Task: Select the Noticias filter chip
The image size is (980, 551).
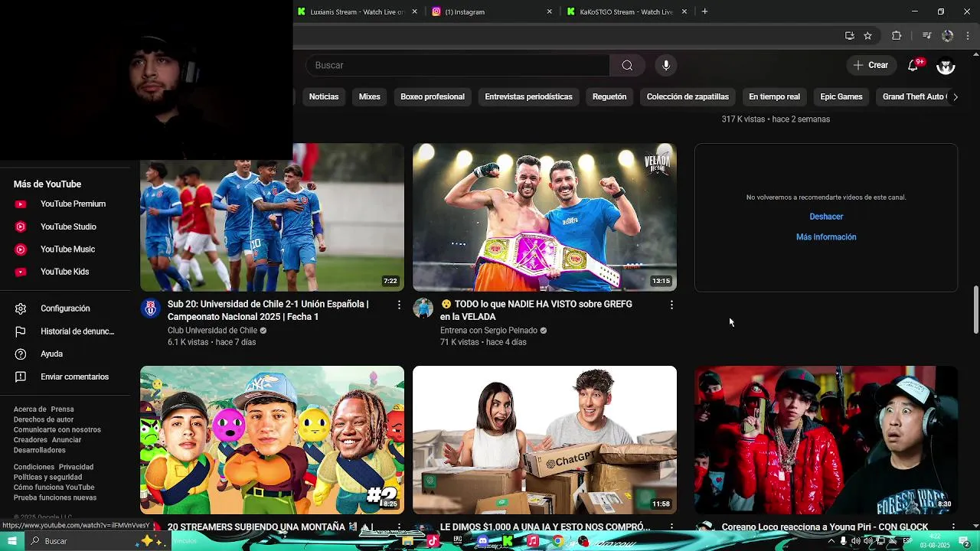Action: tap(324, 96)
